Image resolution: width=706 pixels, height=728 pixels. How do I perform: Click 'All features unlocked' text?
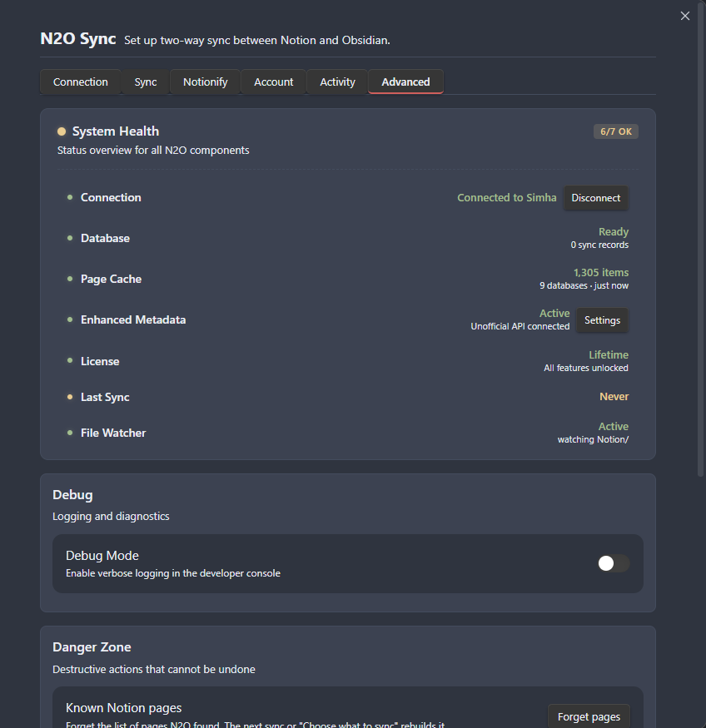(x=586, y=369)
